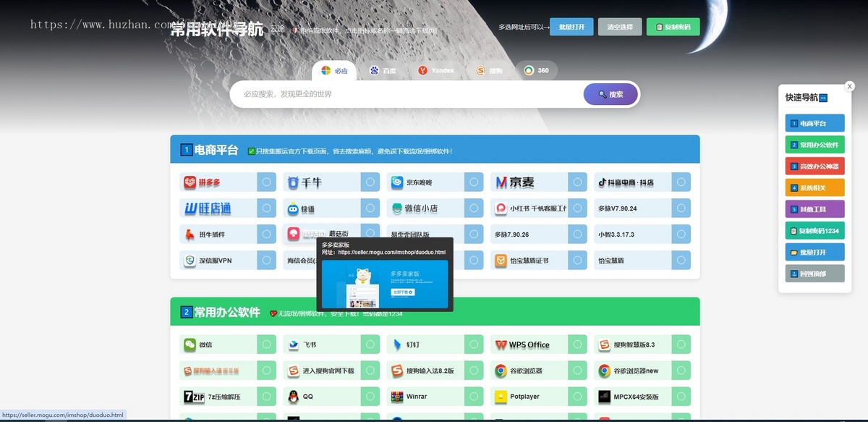Click the 谷歌浏览器new Chrome icon
This screenshot has width=868, height=422.
605,371
